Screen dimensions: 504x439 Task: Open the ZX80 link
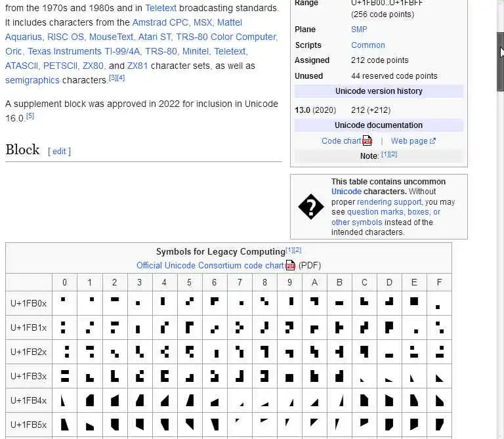93,66
